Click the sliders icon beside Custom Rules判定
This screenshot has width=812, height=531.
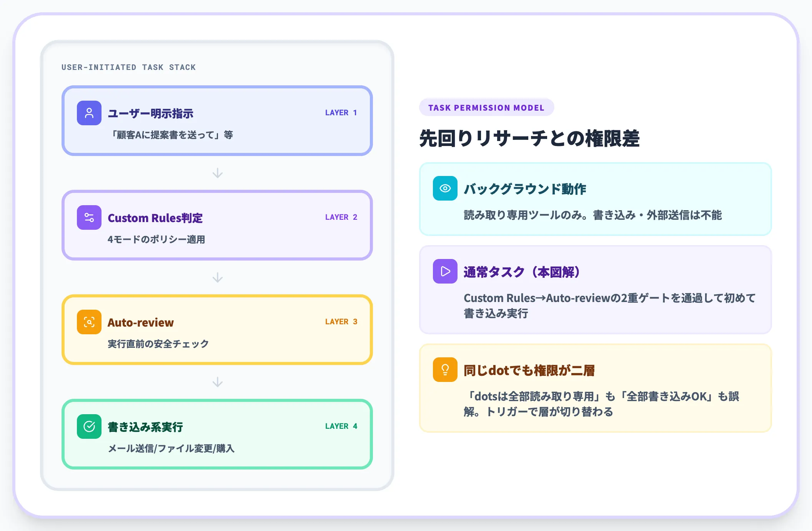[x=89, y=217]
